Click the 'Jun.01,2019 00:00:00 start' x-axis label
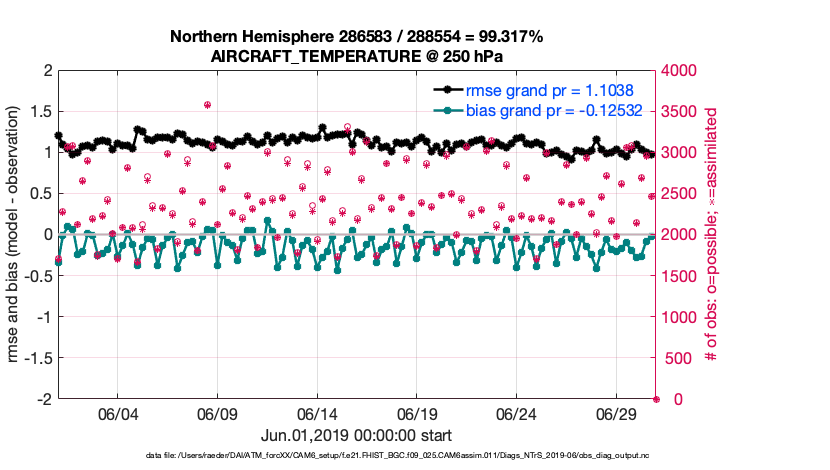 pyautogui.click(x=356, y=436)
